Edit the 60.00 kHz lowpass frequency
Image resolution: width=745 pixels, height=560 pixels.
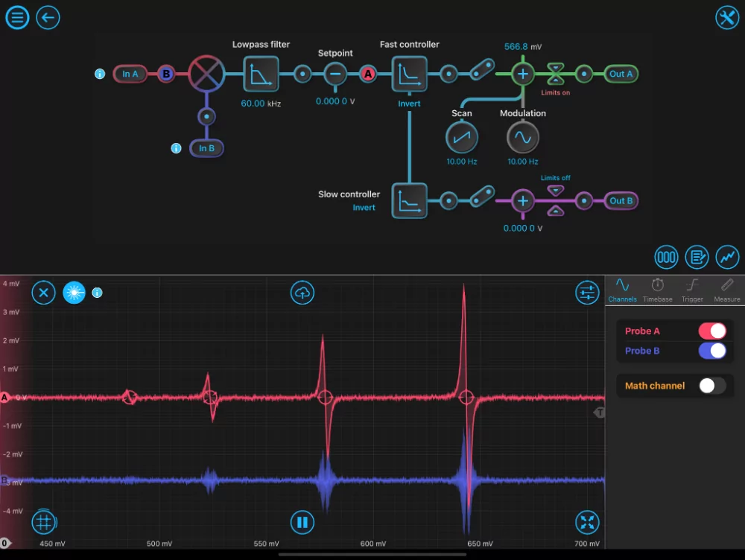261,104
